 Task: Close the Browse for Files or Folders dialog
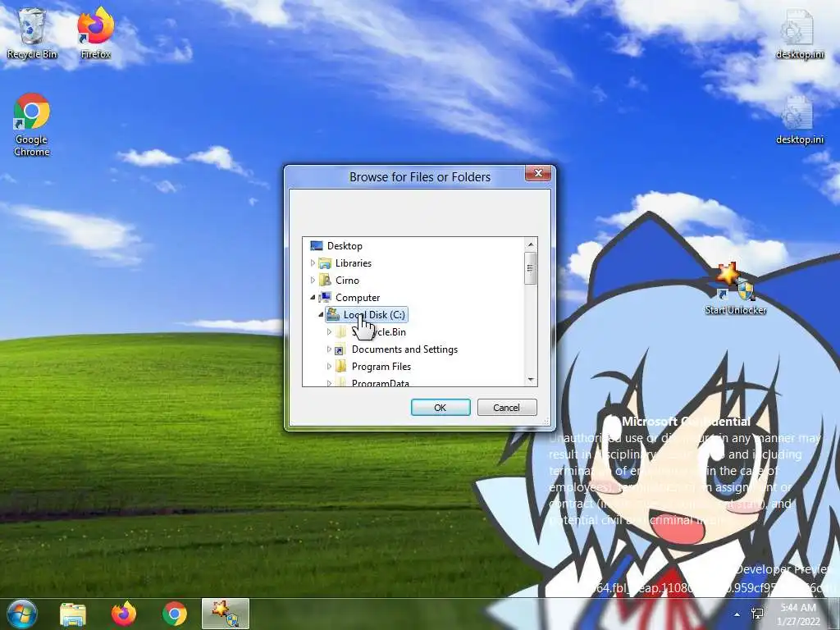click(538, 173)
